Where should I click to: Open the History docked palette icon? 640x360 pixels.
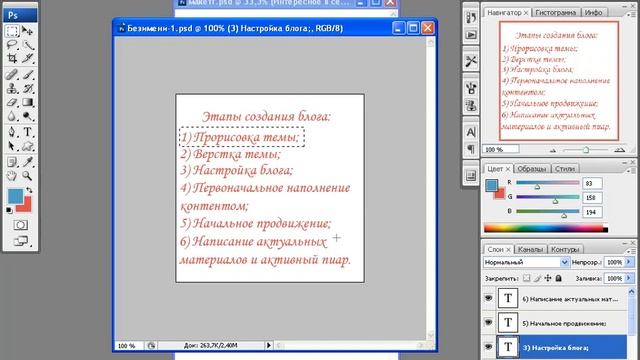[x=471, y=18]
